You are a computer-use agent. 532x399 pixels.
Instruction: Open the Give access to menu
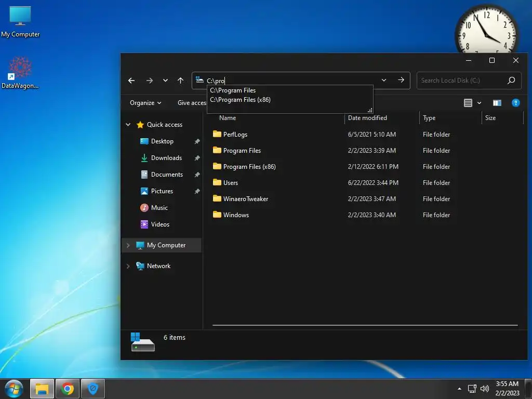(192, 103)
